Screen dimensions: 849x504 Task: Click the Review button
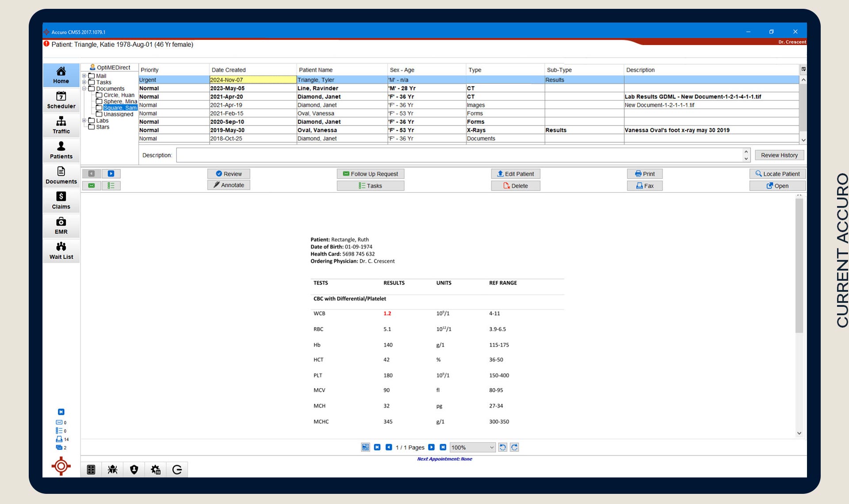tap(229, 174)
